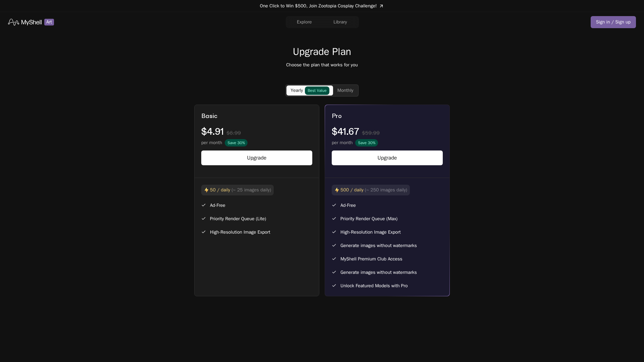Viewport: 644px width, 362px height.
Task: Open the Zootopia Cosplay Challenge link
Action: pos(318,6)
